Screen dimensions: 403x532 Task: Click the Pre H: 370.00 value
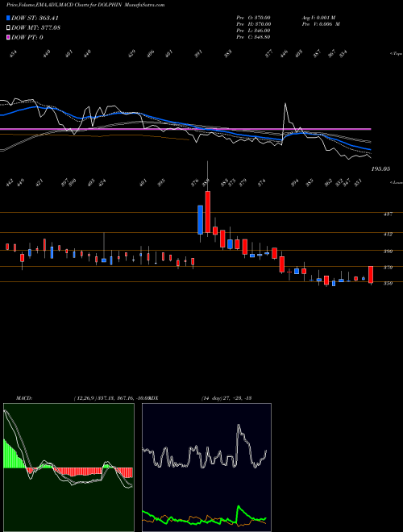tap(253, 24)
